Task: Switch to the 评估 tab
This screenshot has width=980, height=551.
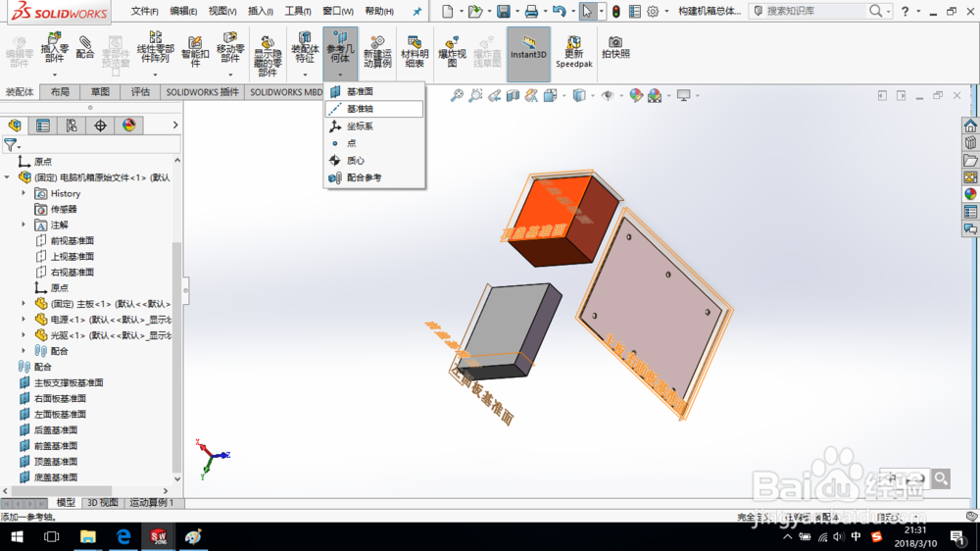Action: coord(140,92)
